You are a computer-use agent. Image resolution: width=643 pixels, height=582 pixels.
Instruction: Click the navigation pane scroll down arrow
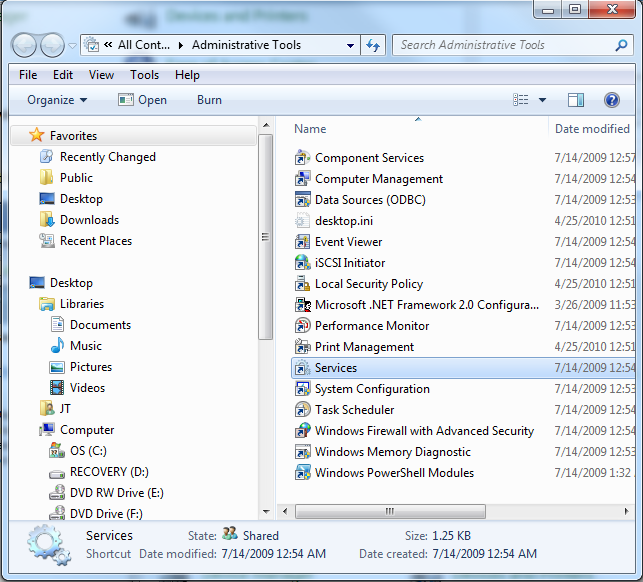click(x=266, y=511)
